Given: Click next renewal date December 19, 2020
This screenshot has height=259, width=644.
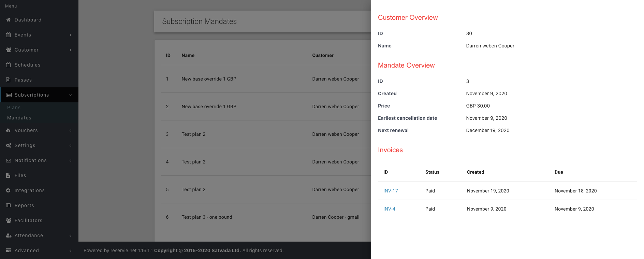Looking at the screenshot, I should pyautogui.click(x=488, y=130).
